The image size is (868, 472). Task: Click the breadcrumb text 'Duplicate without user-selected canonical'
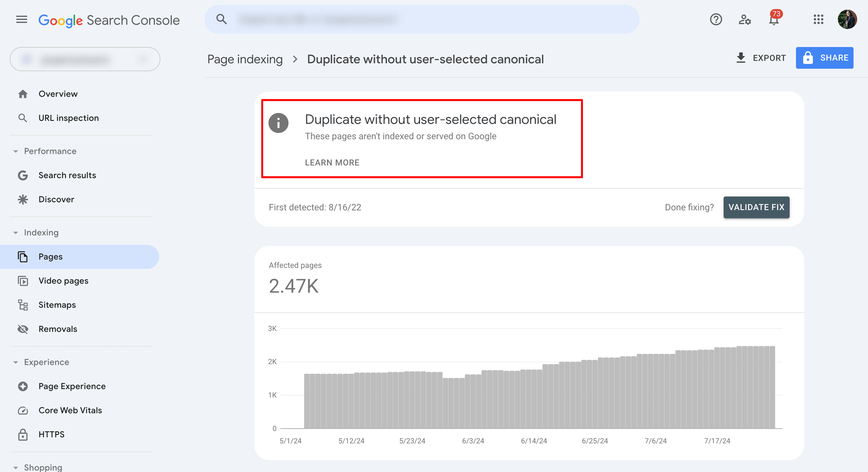pyautogui.click(x=425, y=59)
